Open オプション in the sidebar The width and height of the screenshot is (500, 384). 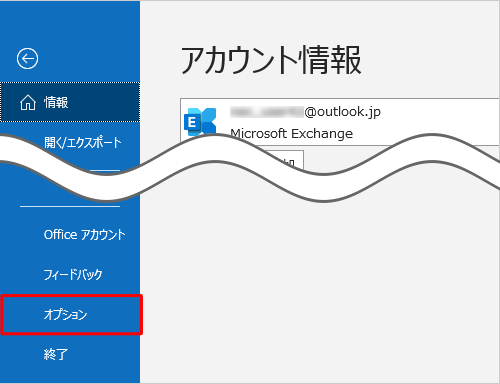(71, 315)
